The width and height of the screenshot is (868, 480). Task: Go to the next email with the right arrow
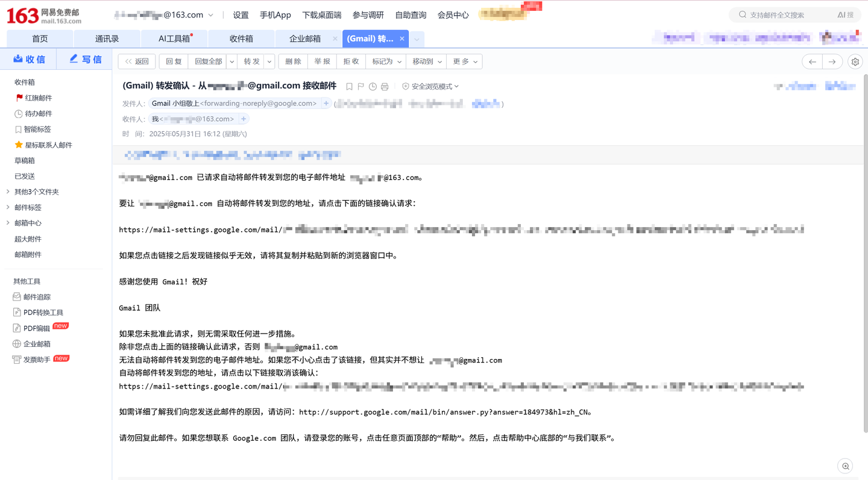pos(832,61)
